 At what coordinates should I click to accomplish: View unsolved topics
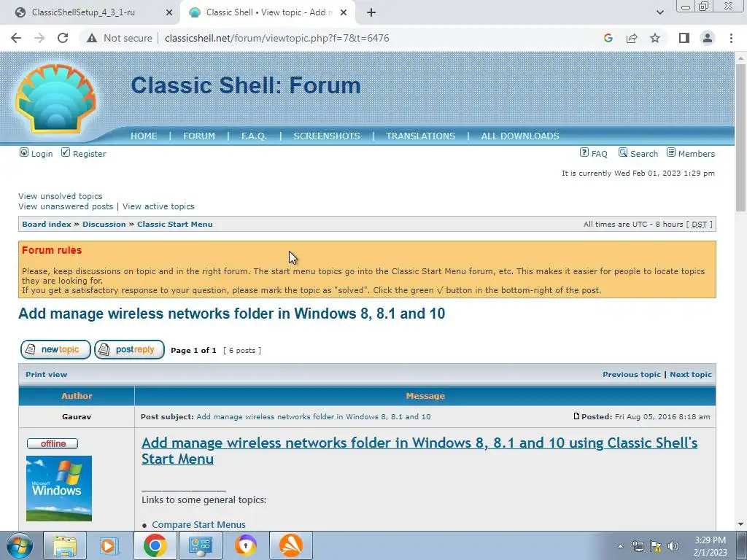[61, 196]
